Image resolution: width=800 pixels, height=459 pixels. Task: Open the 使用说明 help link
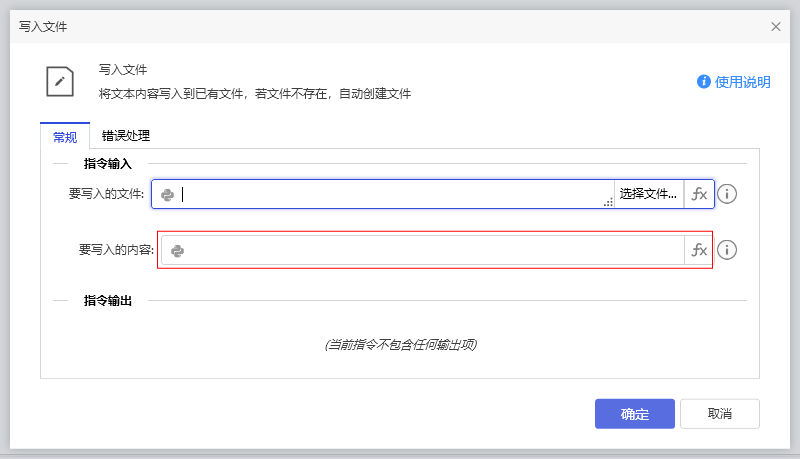pos(742,82)
